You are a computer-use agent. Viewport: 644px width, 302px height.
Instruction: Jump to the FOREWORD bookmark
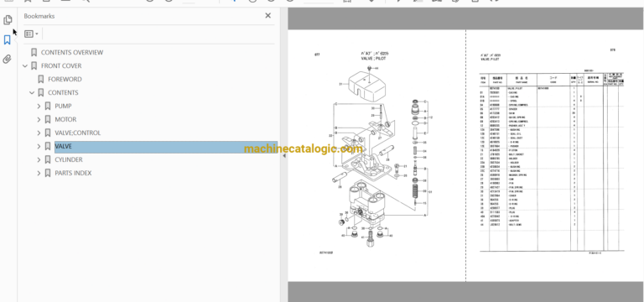tap(65, 80)
